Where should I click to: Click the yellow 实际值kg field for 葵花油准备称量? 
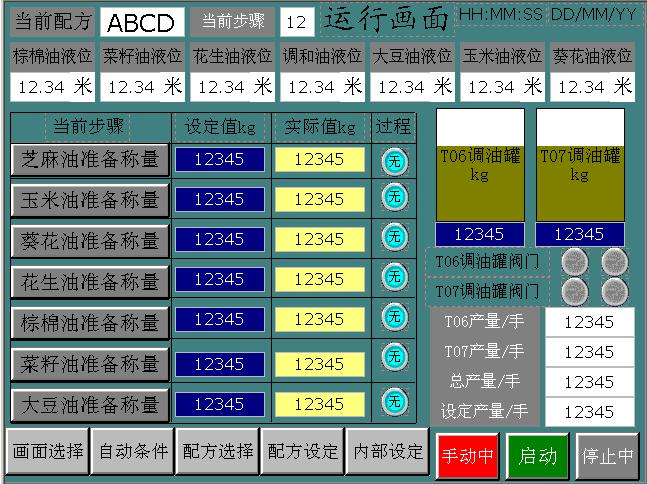[x=320, y=239]
